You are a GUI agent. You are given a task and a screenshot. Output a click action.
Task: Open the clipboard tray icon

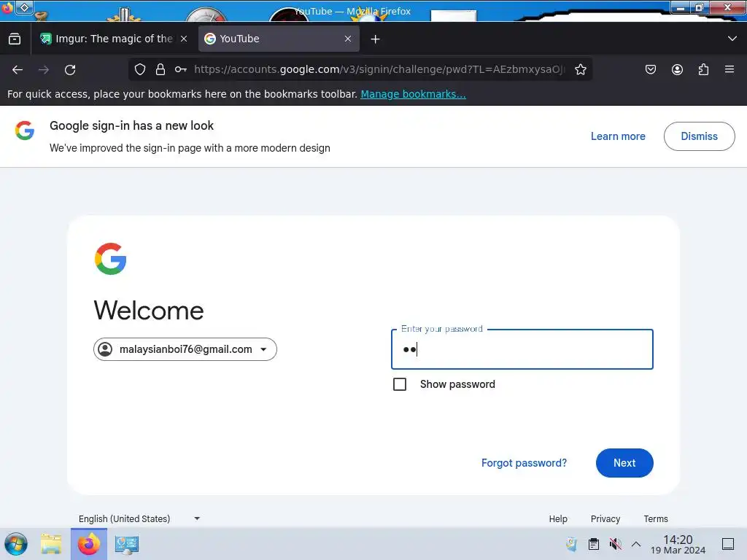[x=594, y=544]
